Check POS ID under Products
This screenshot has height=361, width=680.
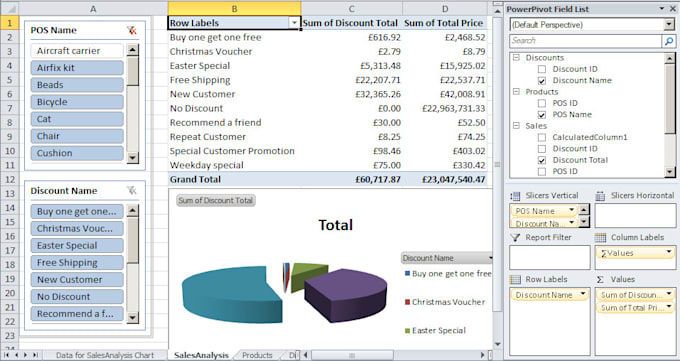click(542, 103)
